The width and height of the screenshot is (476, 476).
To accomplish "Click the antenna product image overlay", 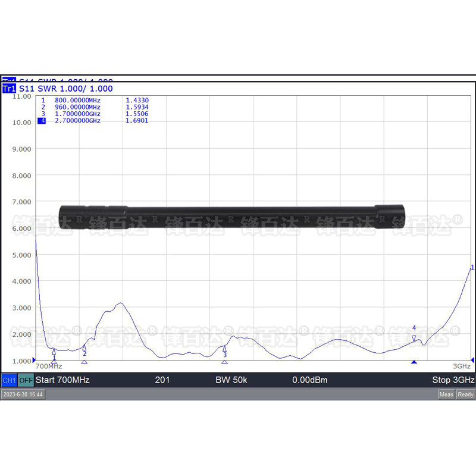I will [x=231, y=217].
